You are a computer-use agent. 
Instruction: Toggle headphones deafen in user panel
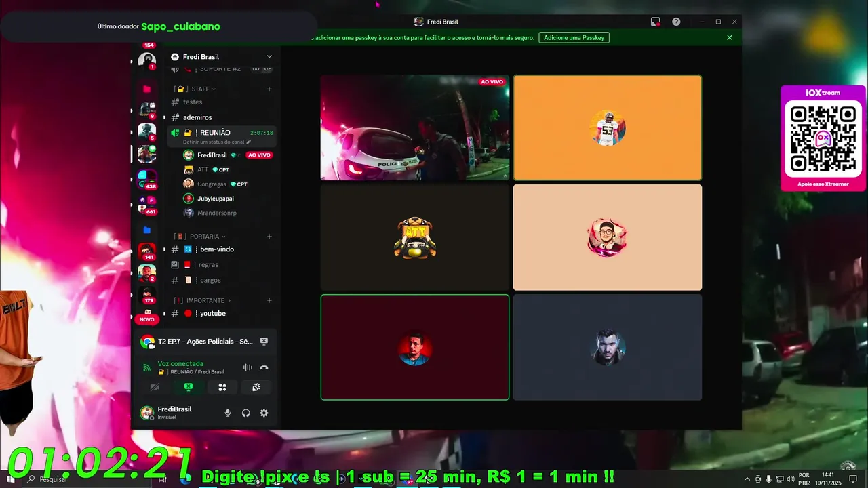(245, 413)
